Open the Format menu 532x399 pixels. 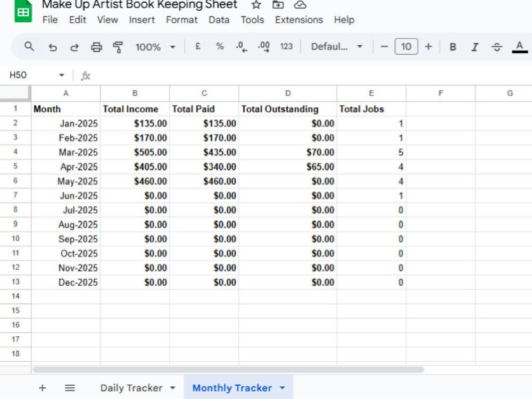click(x=181, y=20)
